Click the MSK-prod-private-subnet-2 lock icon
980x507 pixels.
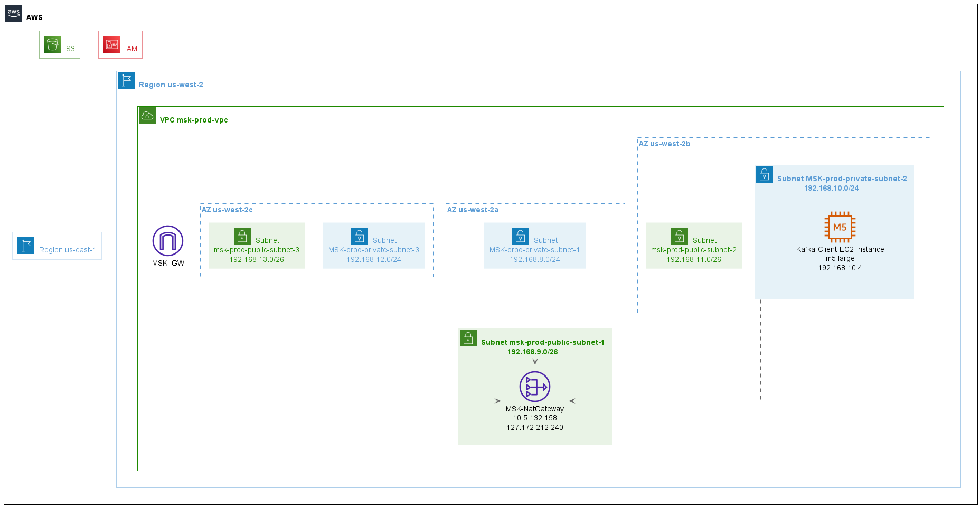pos(765,174)
